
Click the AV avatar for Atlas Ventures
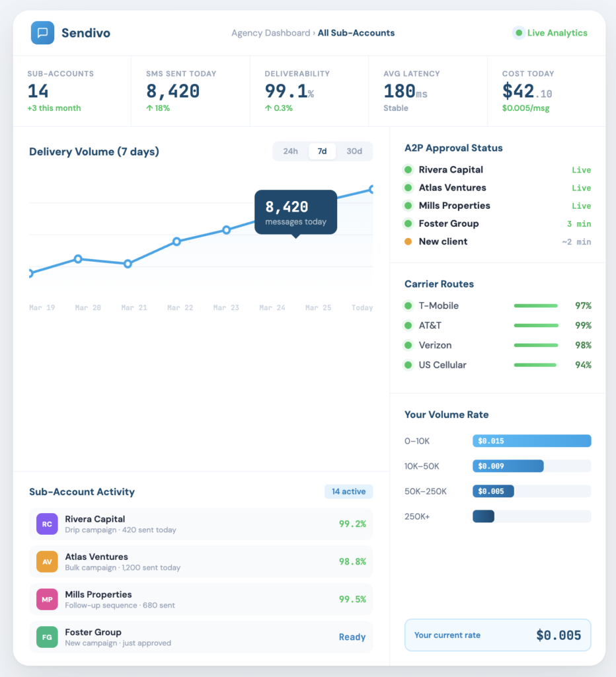click(47, 562)
